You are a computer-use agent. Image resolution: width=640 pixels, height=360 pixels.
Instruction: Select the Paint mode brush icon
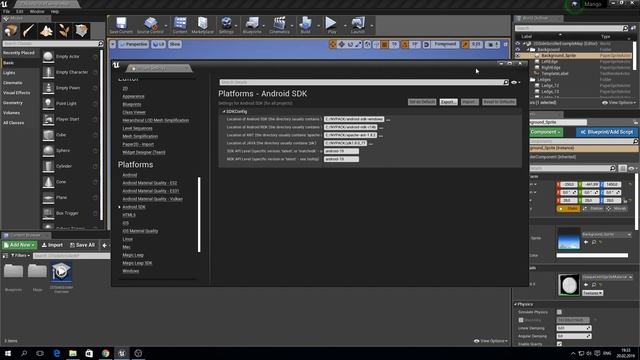click(28, 31)
